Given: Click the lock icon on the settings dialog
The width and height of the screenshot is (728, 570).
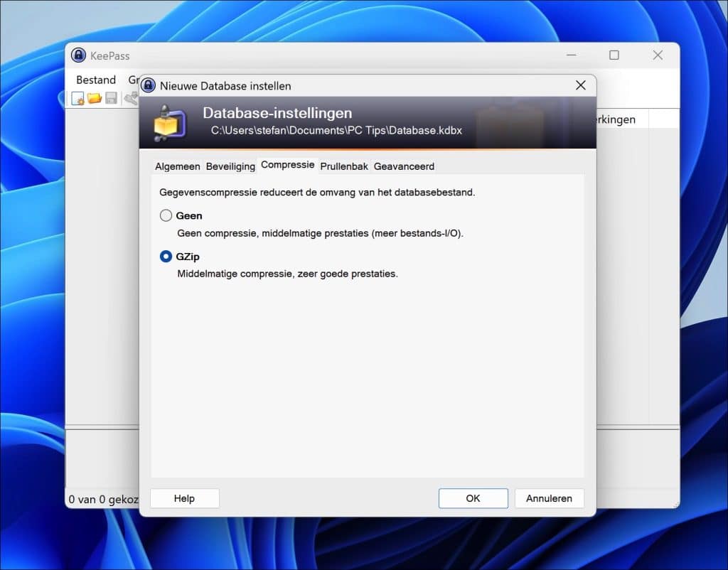Looking at the screenshot, I should (x=148, y=85).
